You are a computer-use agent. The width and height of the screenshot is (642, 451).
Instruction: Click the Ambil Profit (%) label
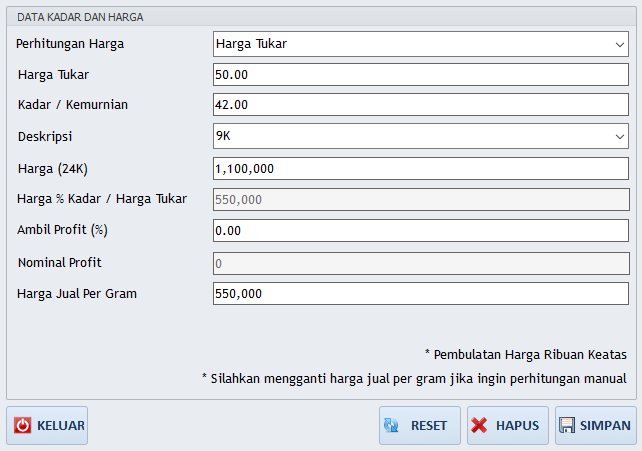point(62,230)
